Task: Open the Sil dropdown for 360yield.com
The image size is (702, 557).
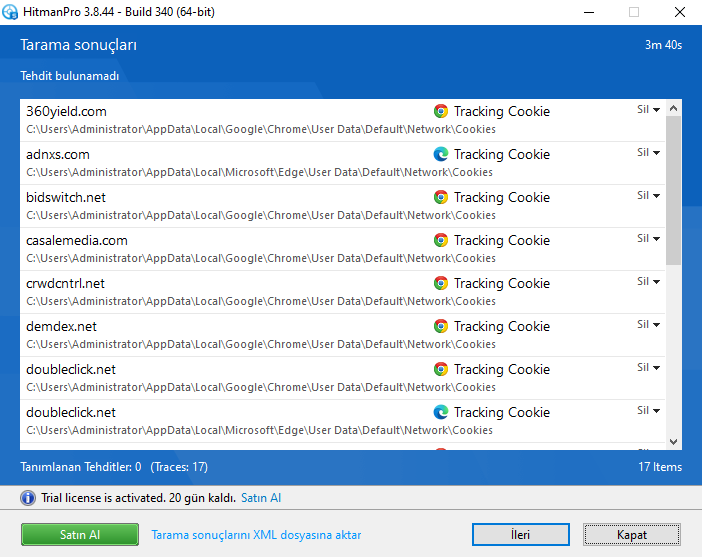Action: [x=648, y=110]
